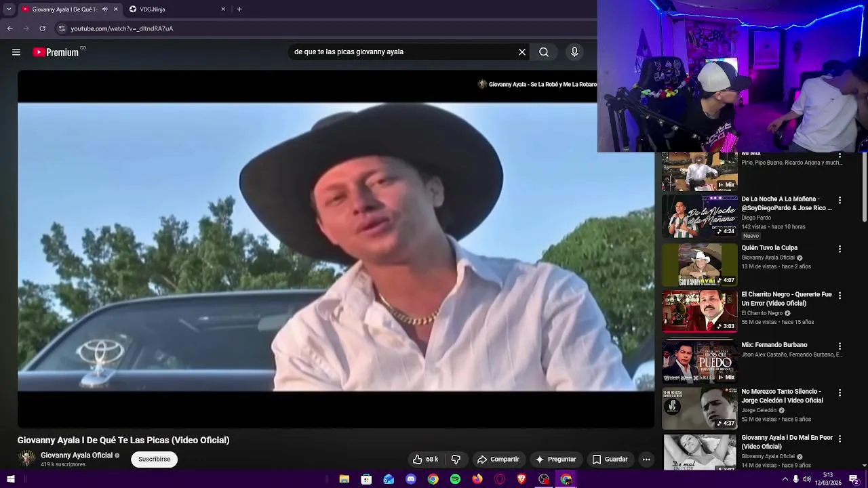Switch to the VDO.Ninja tab
Viewport: 868px width, 488px height.
click(176, 9)
